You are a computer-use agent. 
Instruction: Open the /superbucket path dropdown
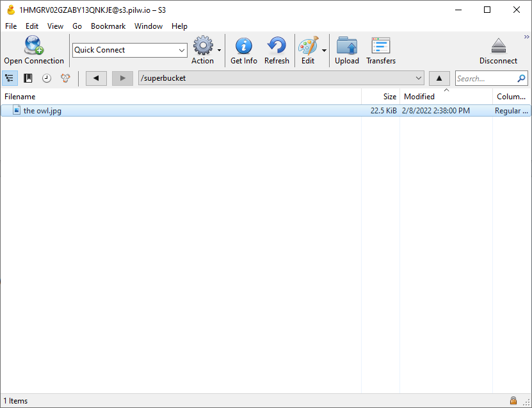tap(281, 78)
